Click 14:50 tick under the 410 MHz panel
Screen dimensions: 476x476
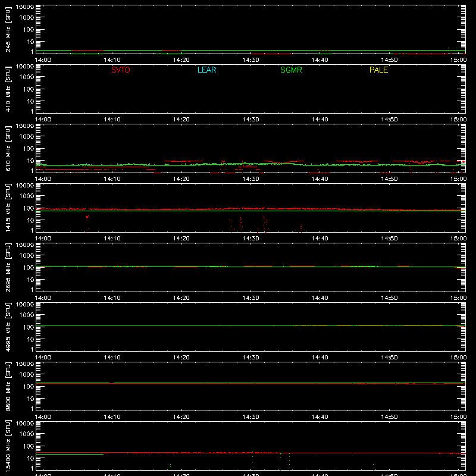tap(389, 120)
